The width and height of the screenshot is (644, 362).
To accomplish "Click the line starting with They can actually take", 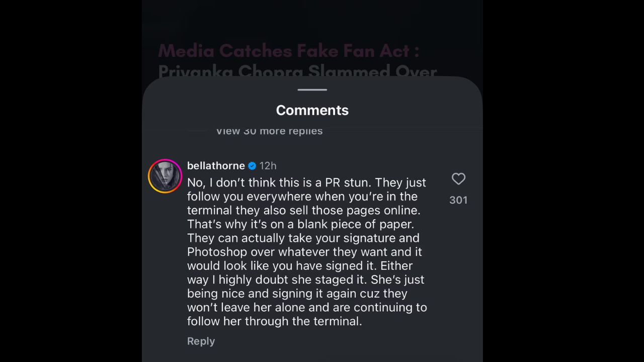I will pyautogui.click(x=303, y=238).
